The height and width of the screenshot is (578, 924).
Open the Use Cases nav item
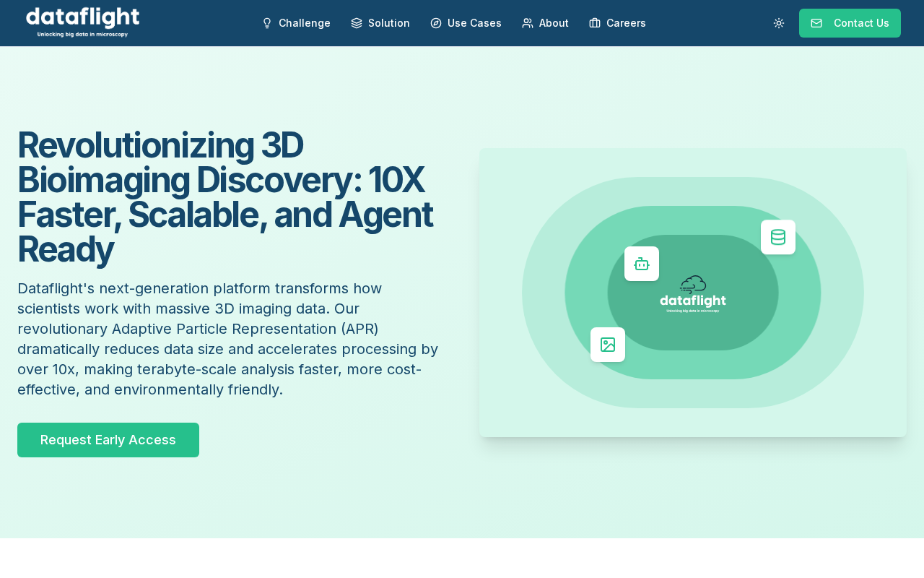(466, 23)
